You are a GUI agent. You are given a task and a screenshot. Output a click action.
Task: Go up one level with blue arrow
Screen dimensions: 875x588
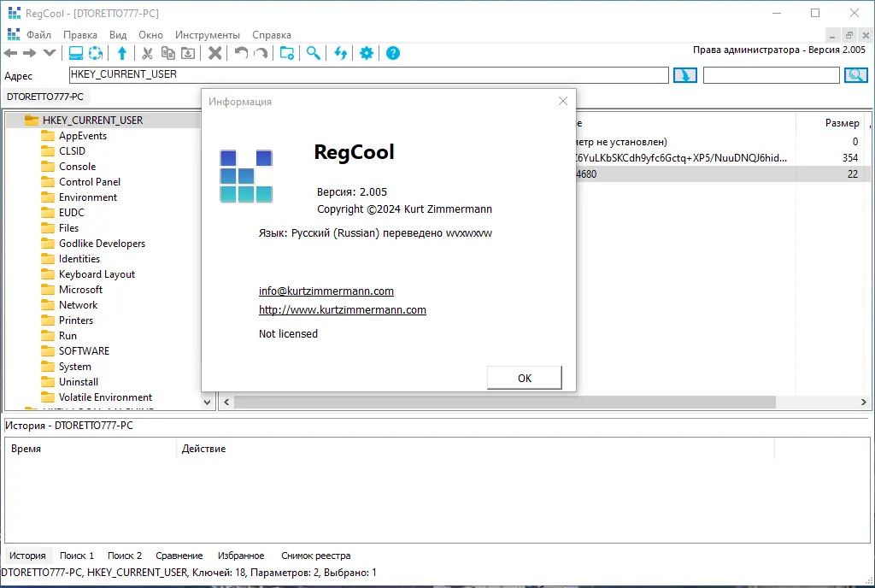[122, 53]
